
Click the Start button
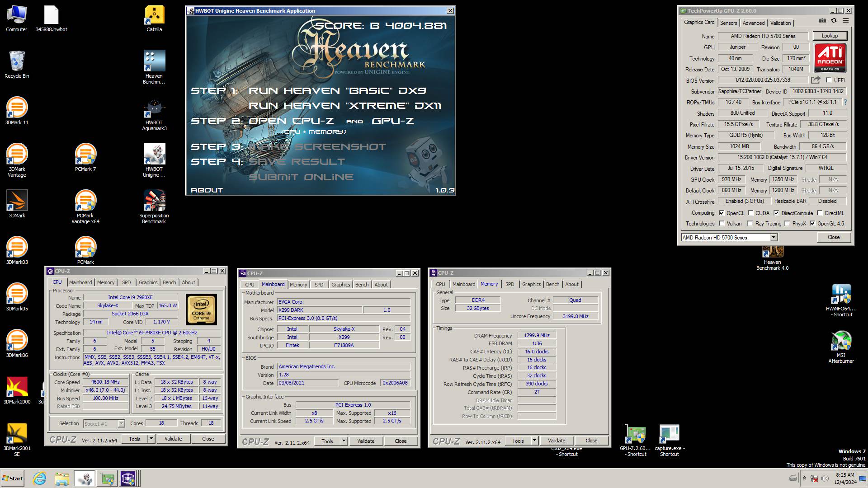click(x=13, y=479)
